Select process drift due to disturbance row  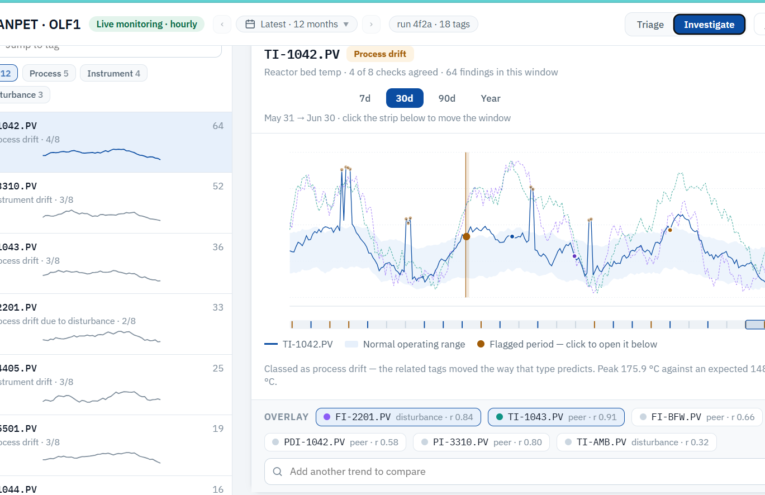(x=116, y=324)
